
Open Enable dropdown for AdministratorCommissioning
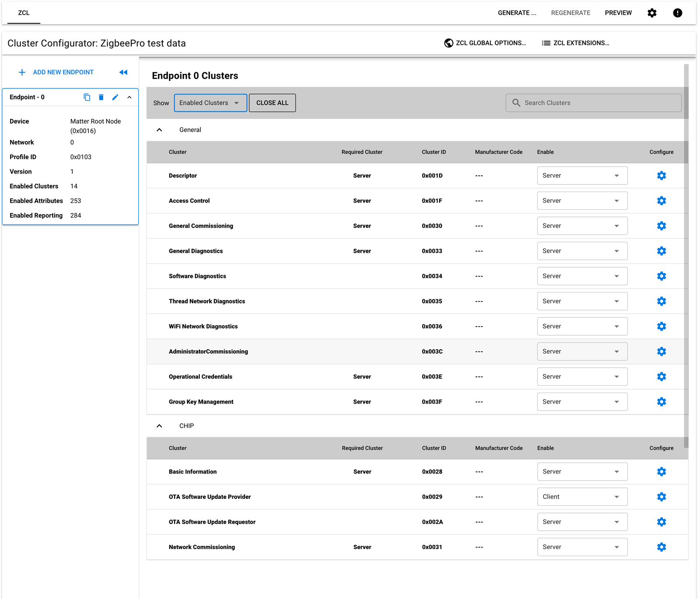click(582, 352)
